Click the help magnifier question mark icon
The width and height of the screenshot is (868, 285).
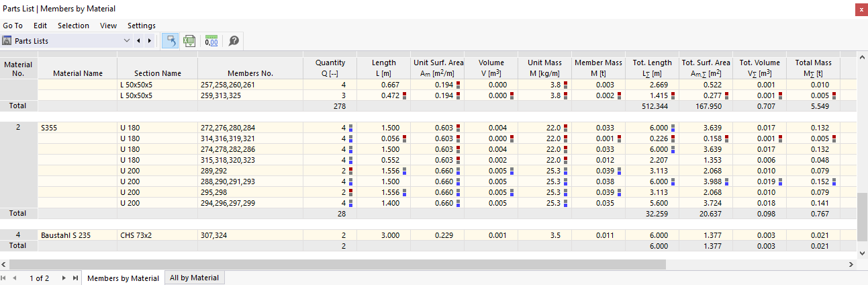tap(234, 41)
